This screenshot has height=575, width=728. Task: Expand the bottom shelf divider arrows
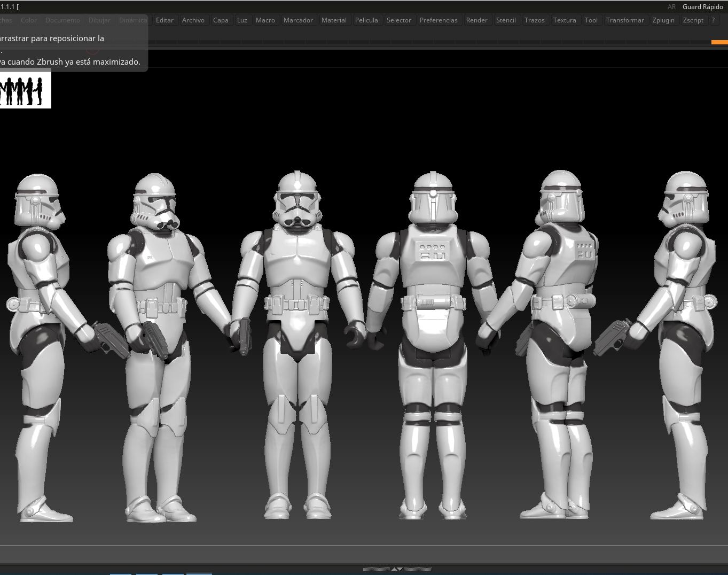point(397,569)
